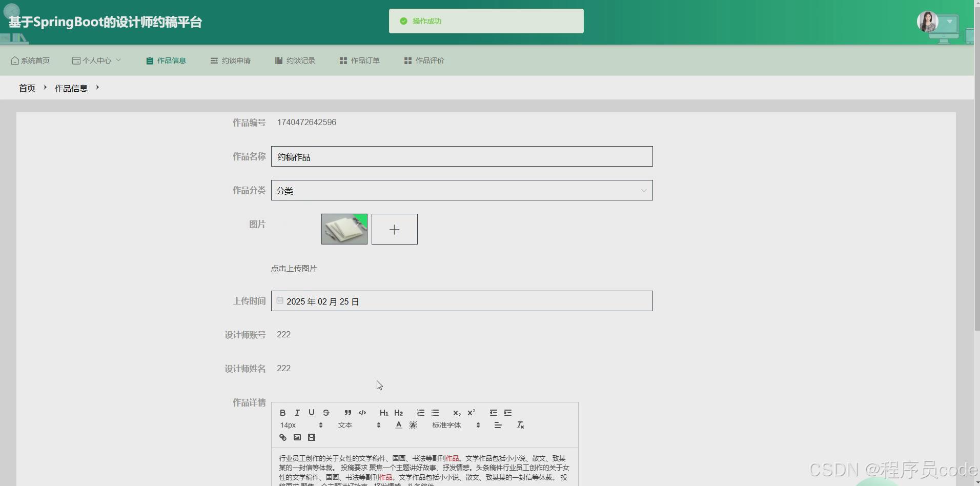
Task: Apply italic formatting
Action: click(x=297, y=413)
